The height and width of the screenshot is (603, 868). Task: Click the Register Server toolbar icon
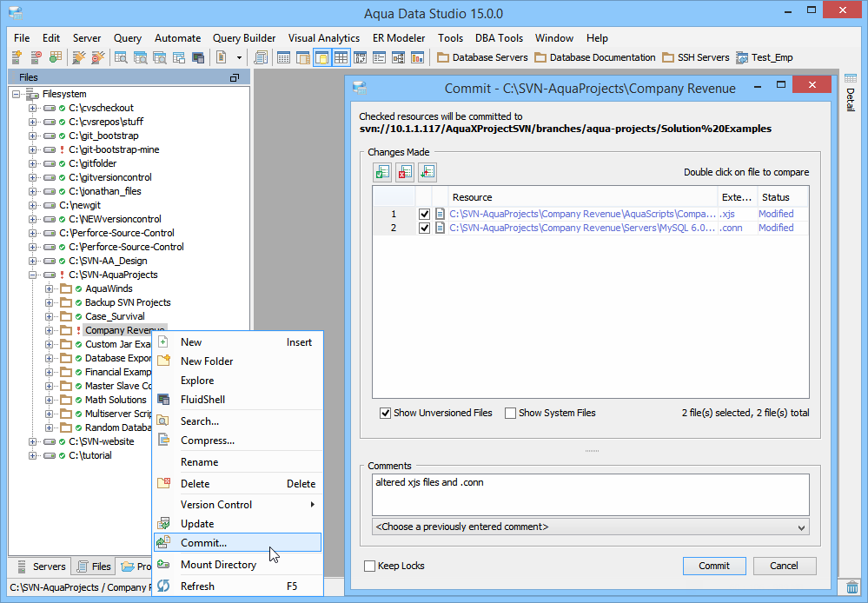pos(17,57)
